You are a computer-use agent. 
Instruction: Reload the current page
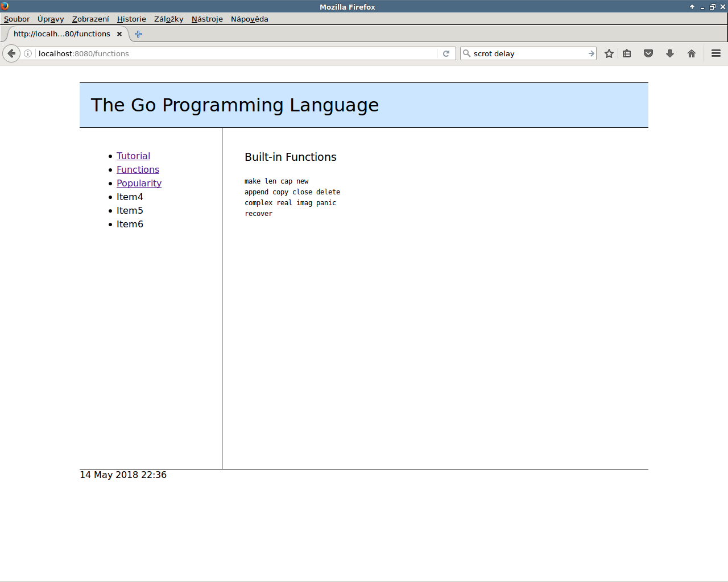point(446,53)
